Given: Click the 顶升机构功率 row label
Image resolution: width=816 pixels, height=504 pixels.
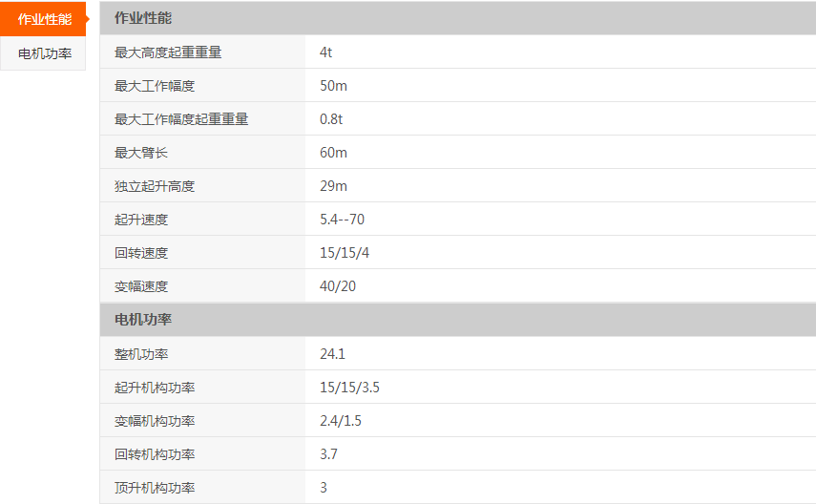Looking at the screenshot, I should pos(155,488).
